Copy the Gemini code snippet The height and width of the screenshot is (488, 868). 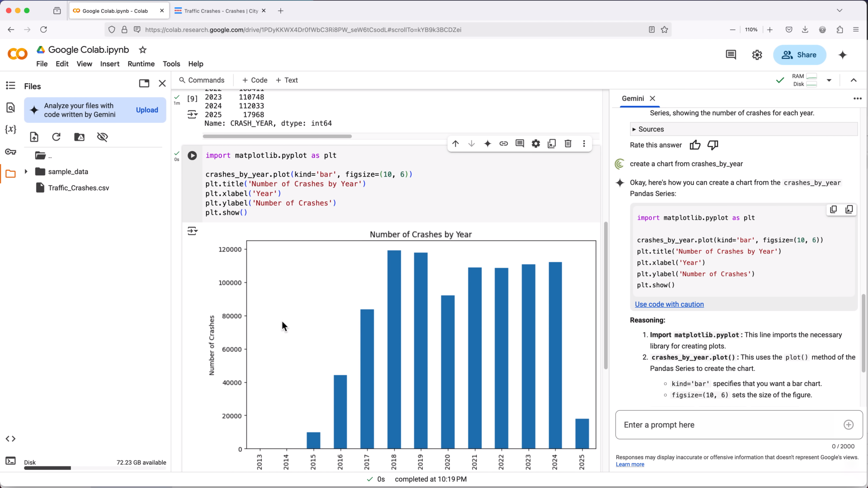(833, 209)
